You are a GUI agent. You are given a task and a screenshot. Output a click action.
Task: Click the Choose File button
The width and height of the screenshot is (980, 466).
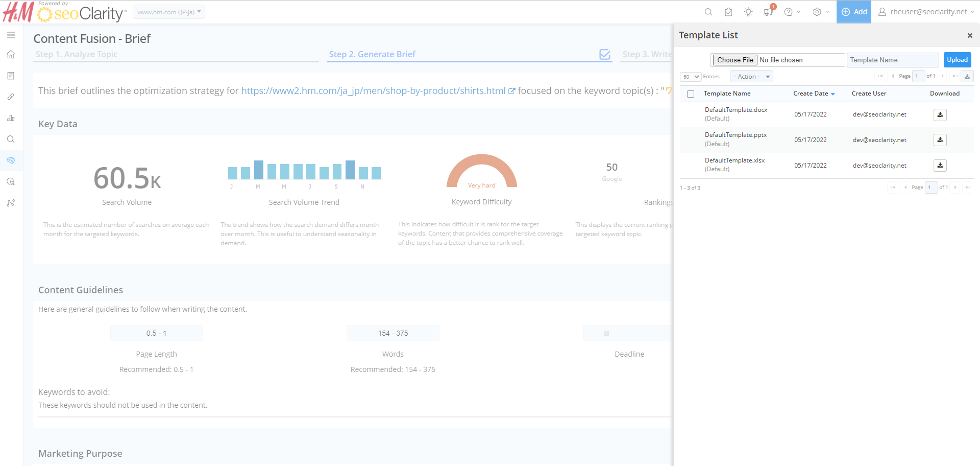pyautogui.click(x=735, y=60)
